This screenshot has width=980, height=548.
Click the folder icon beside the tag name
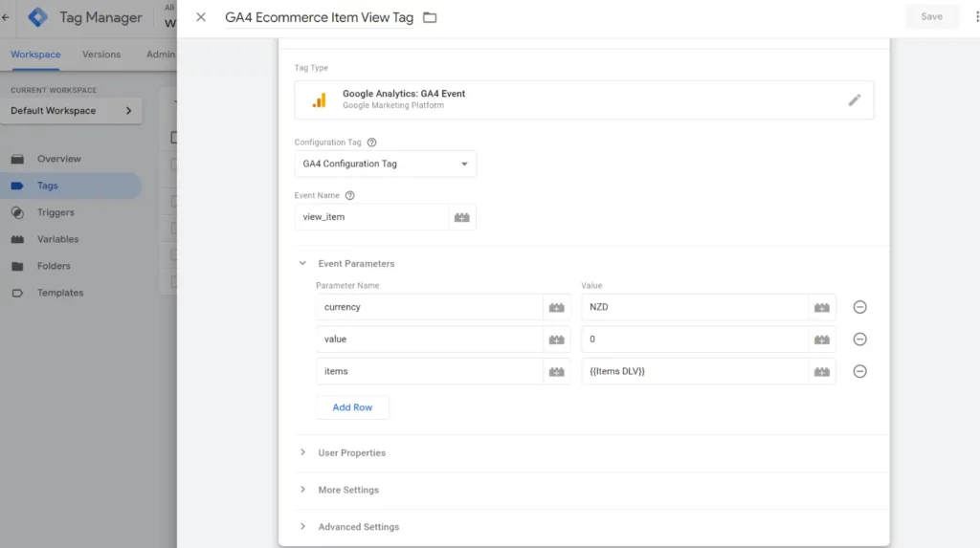pos(430,17)
